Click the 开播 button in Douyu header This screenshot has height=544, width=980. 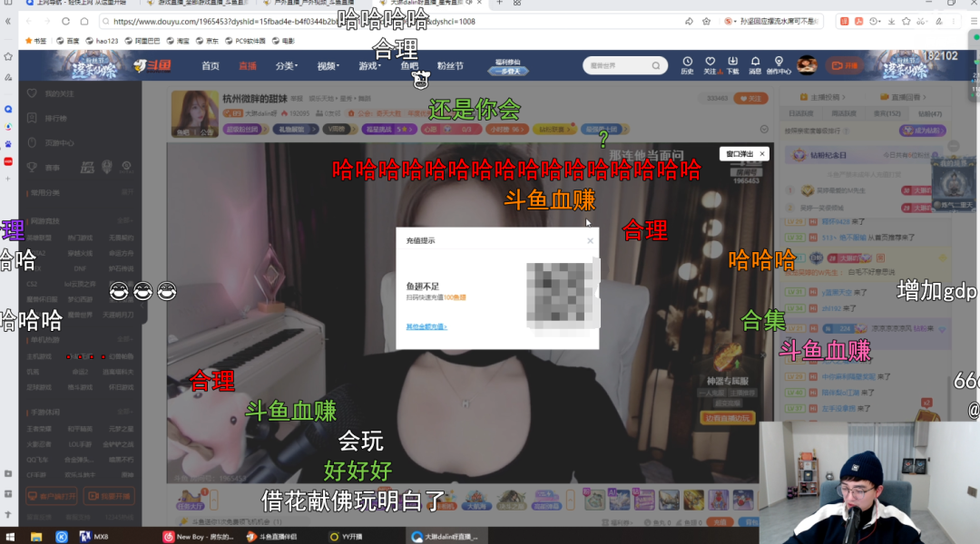(x=845, y=65)
